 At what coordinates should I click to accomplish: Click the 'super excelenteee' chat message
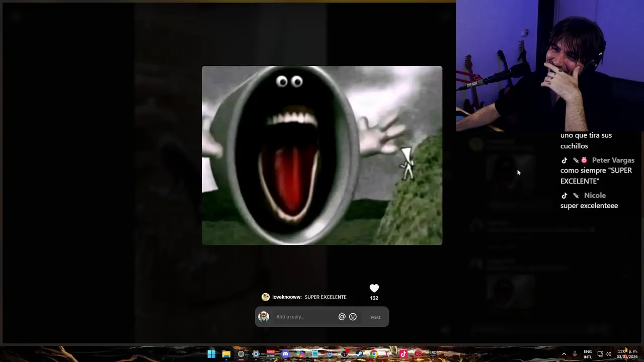589,206
